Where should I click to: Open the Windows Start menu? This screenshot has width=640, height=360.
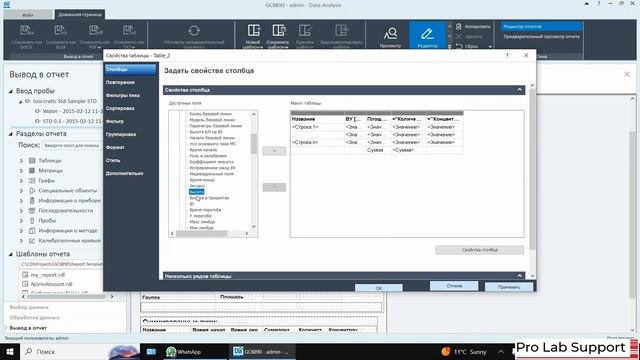10,351
